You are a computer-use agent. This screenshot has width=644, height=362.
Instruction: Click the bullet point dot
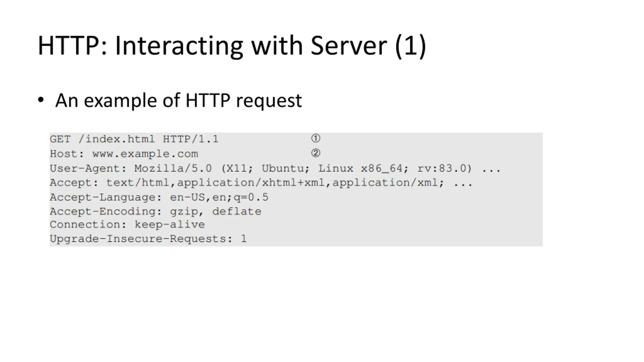[41, 100]
